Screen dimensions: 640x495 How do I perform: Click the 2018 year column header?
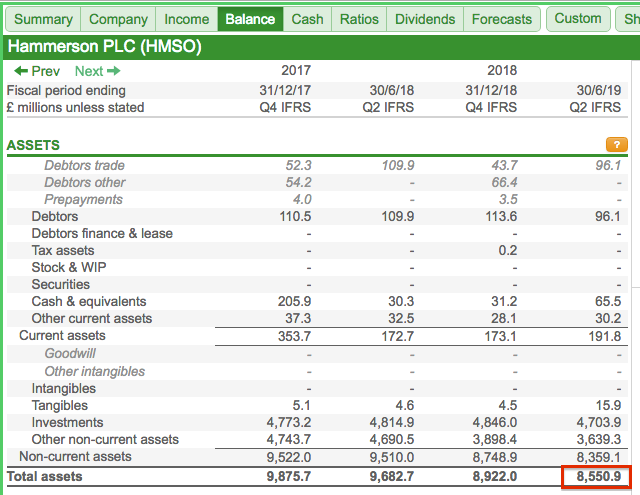pos(502,70)
